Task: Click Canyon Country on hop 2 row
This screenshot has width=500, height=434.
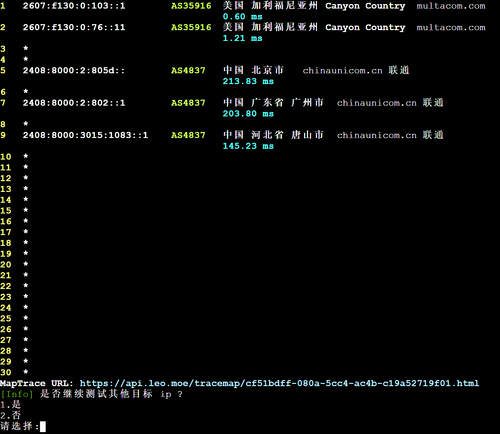Action: point(365,27)
